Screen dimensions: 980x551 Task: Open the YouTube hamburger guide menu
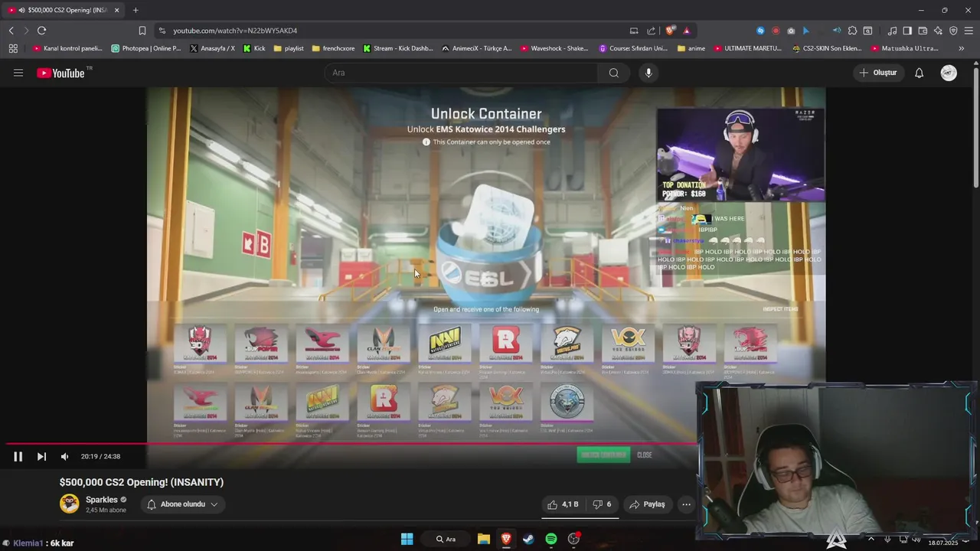[x=18, y=73]
